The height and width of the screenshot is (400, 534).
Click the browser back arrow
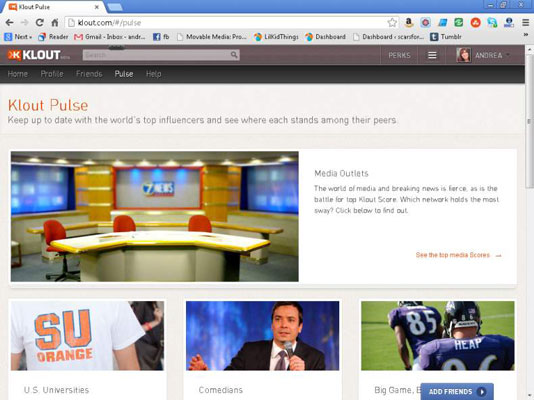(x=10, y=23)
